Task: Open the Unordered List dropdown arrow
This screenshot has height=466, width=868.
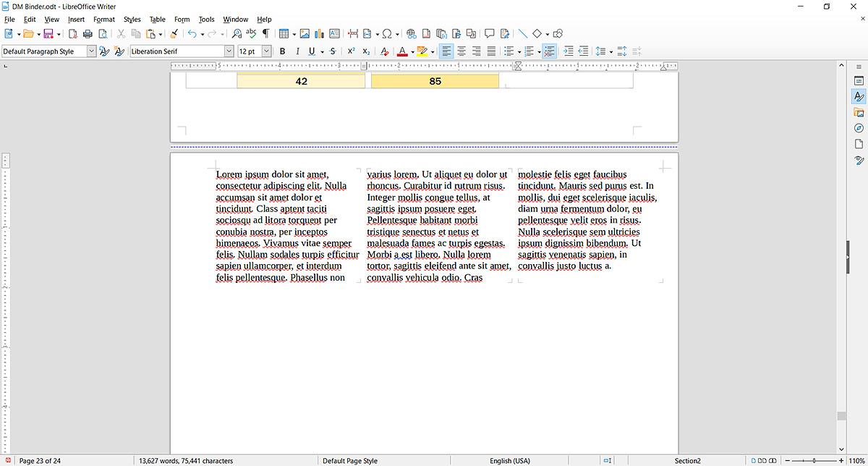Action: (519, 51)
